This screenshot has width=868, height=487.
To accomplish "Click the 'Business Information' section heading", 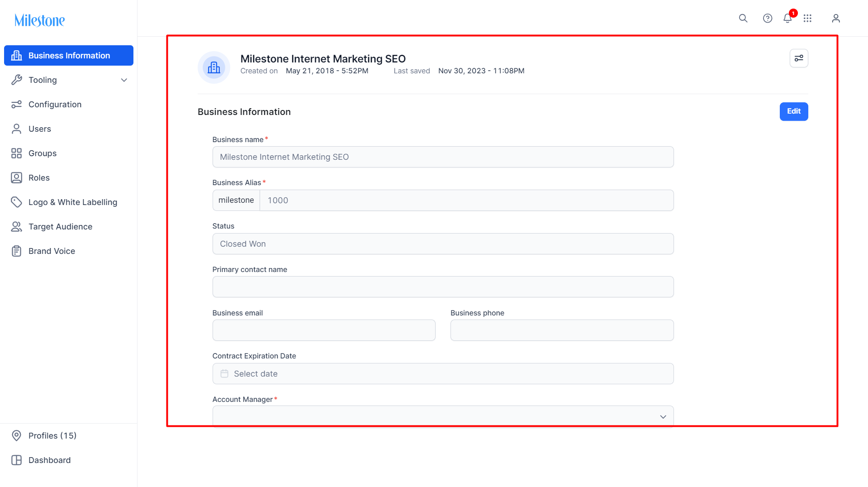I will 244,112.
